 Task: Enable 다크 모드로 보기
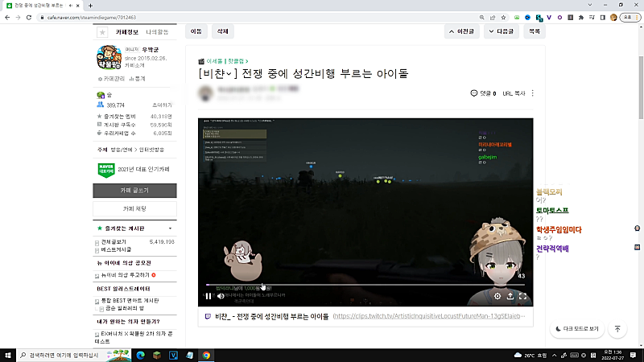576,329
